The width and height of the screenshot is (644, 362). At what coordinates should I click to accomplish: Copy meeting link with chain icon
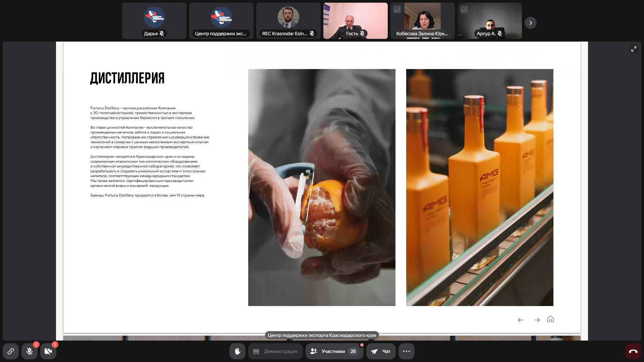[11, 351]
